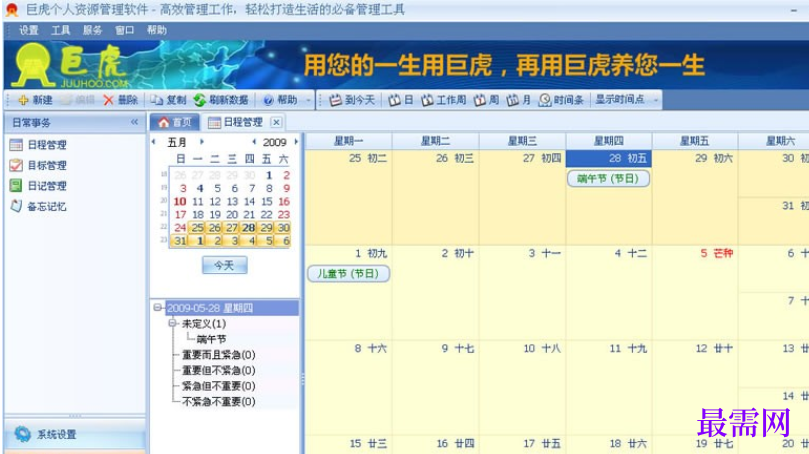Select day 28 in the mini calendar
Image resolution: width=809 pixels, height=454 pixels.
tap(249, 228)
